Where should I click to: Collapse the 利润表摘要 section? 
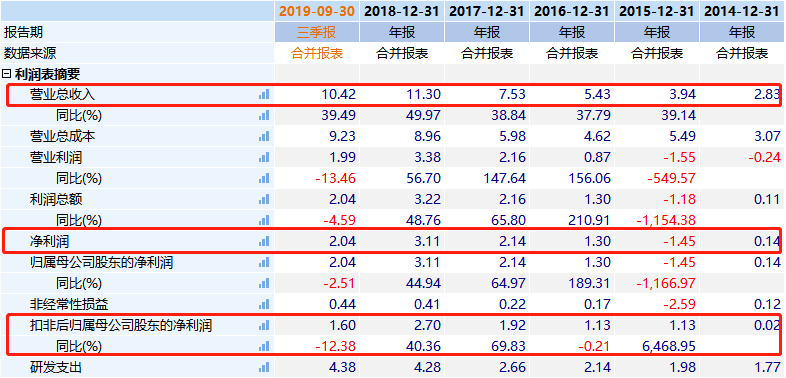pyautogui.click(x=7, y=74)
